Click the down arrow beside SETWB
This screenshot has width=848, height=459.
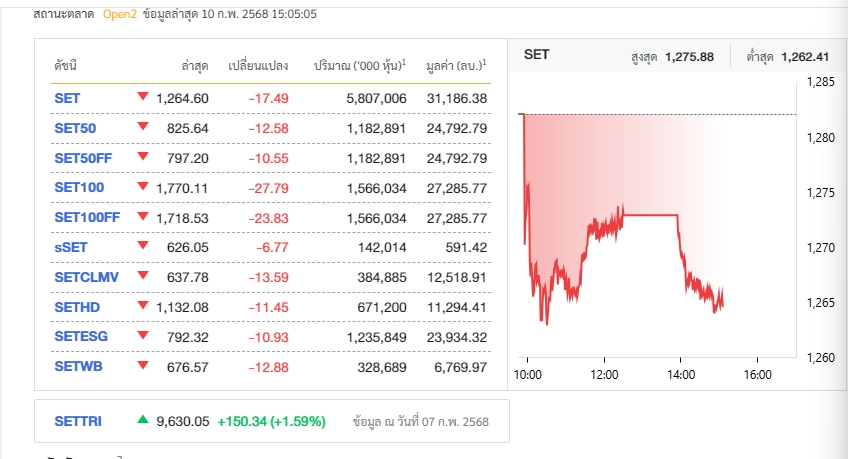pos(143,365)
